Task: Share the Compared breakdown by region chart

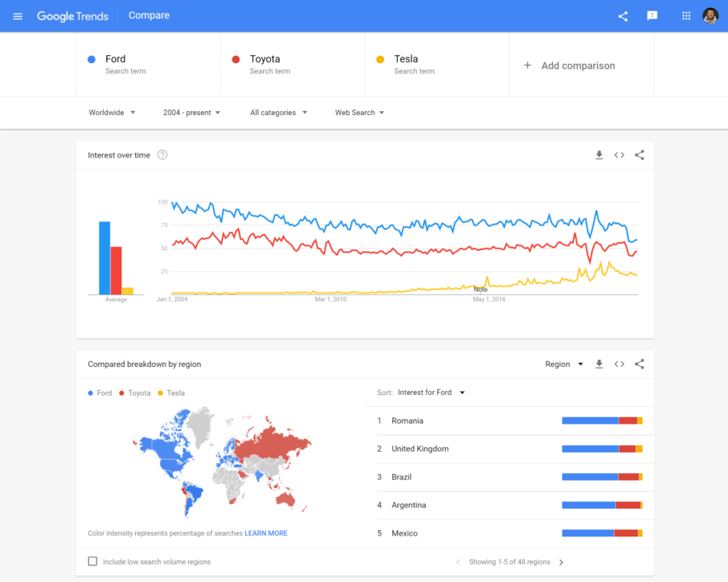Action: 639,364
